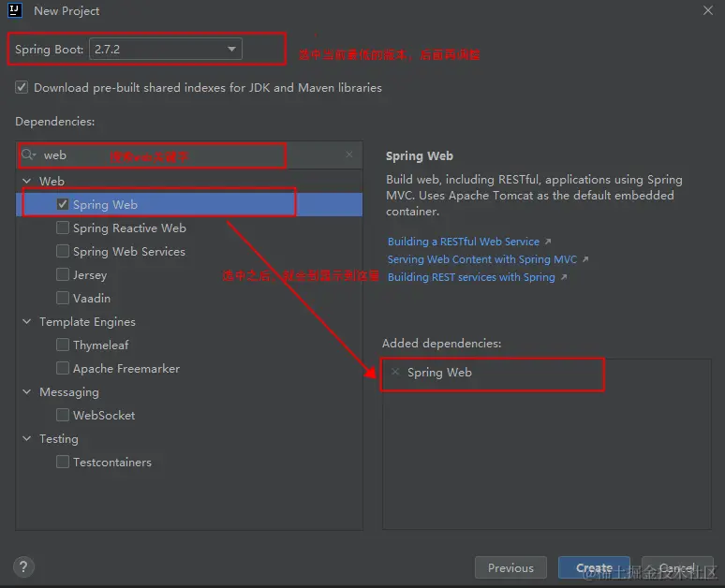Collapse the Web category
Image resolution: width=725 pixels, height=588 pixels.
[27, 181]
